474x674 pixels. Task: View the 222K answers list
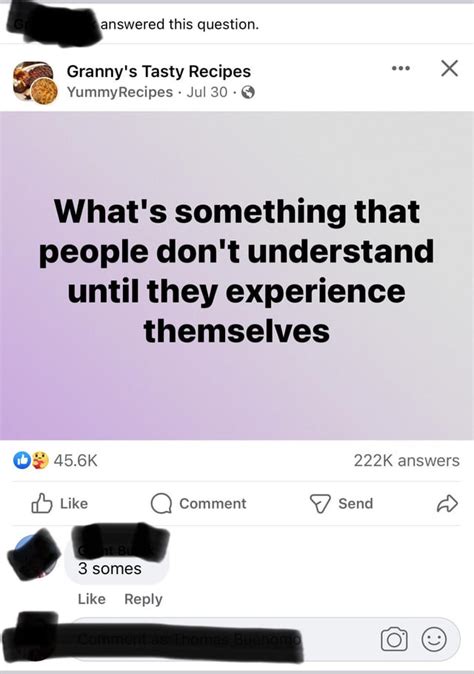click(407, 461)
